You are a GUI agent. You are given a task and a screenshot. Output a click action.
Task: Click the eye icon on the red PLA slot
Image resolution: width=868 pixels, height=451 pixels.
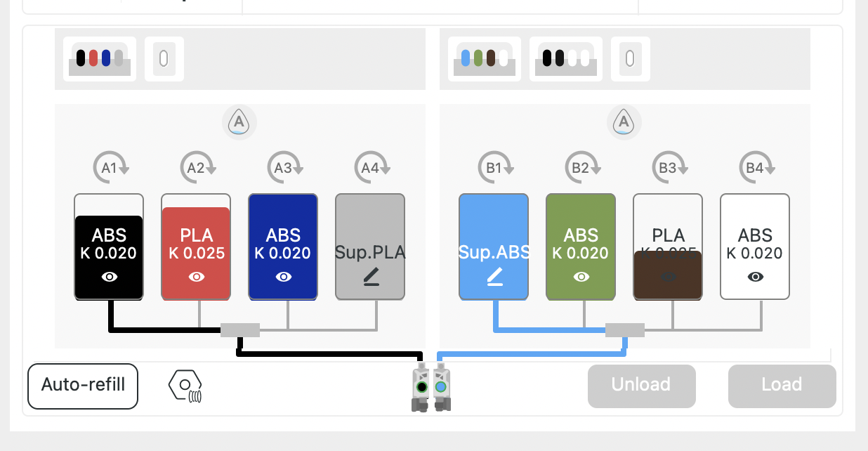(197, 277)
